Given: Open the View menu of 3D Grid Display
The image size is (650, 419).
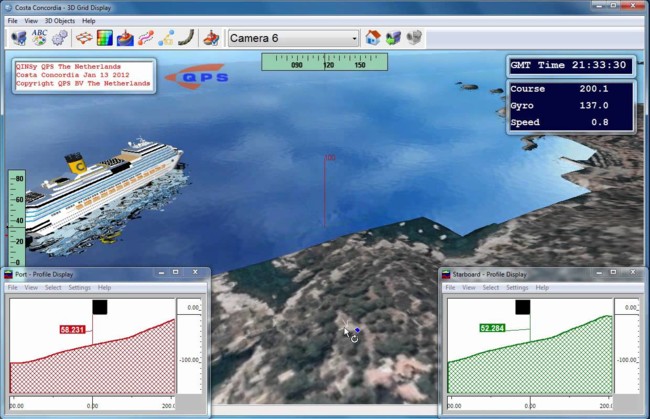Looking at the screenshot, I should (31, 21).
